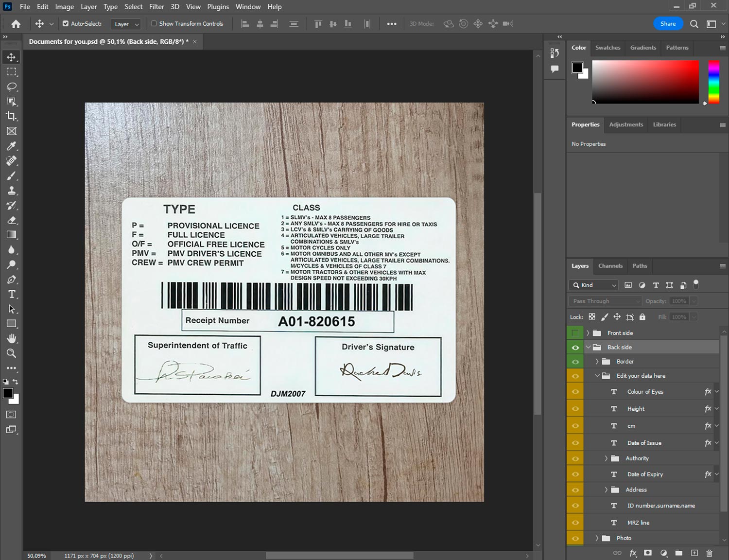This screenshot has width=729, height=560.
Task: Select the Hand tool
Action: (x=12, y=338)
